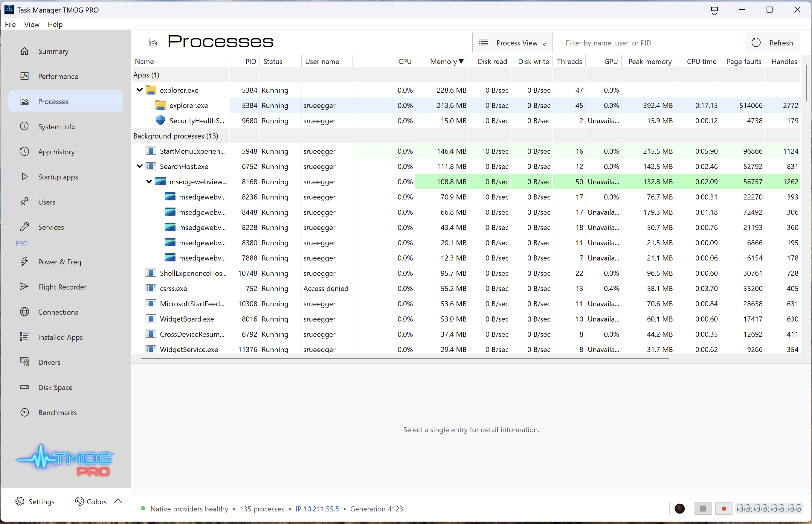
Task: Click the Services wrench icon
Action: 25,227
